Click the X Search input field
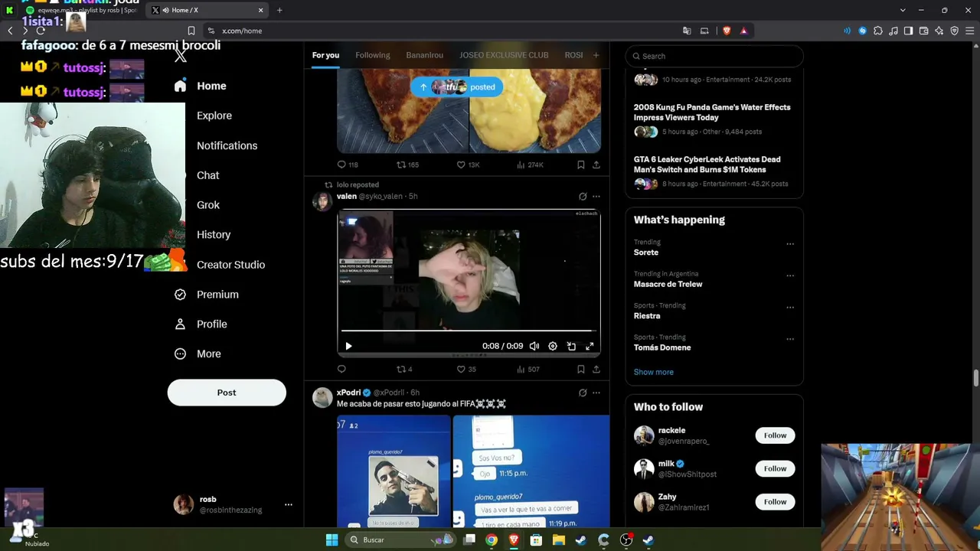Viewport: 980px width, 551px height. [714, 56]
